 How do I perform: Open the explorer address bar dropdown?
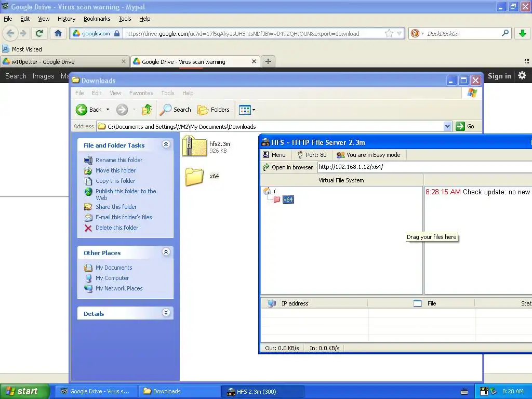(x=447, y=127)
